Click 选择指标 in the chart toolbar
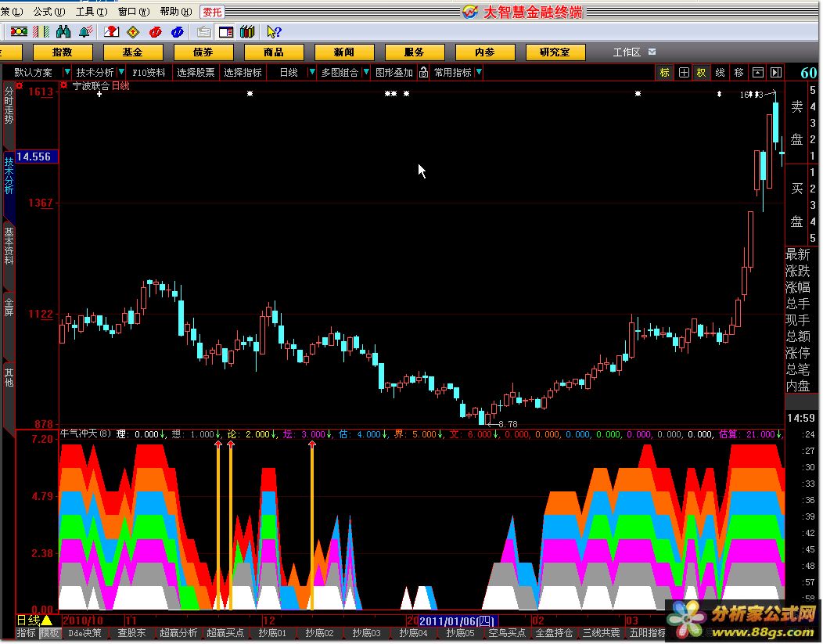The image size is (823, 644). 243,73
